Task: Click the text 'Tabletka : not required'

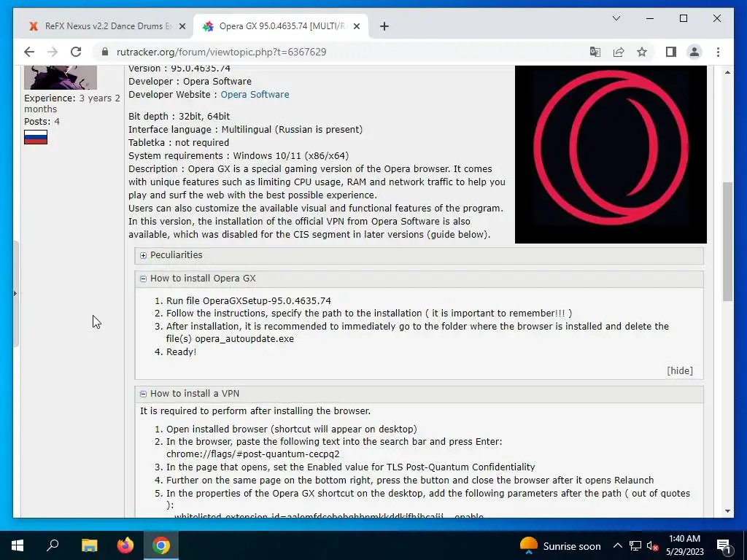Action: click(x=179, y=142)
